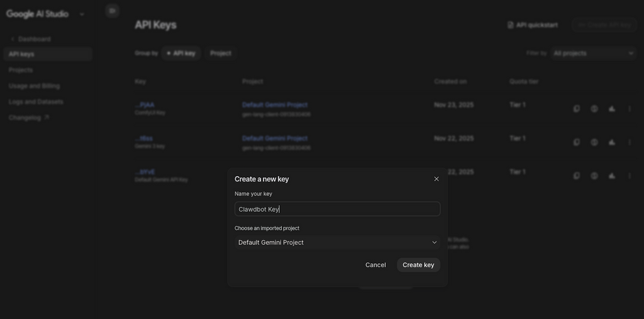This screenshot has width=644, height=319.
Task: Copy the Gemini 3 key
Action: [x=577, y=142]
